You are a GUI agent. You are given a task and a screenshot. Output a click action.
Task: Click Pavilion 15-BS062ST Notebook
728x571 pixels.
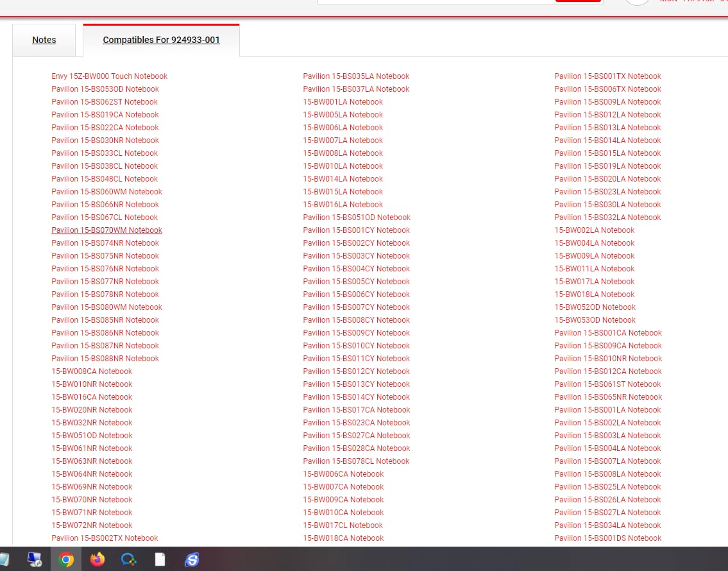point(105,101)
